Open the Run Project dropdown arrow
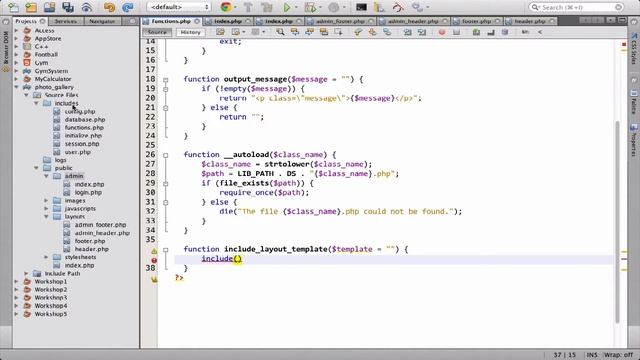The width and height of the screenshot is (640, 360). click(296, 7)
